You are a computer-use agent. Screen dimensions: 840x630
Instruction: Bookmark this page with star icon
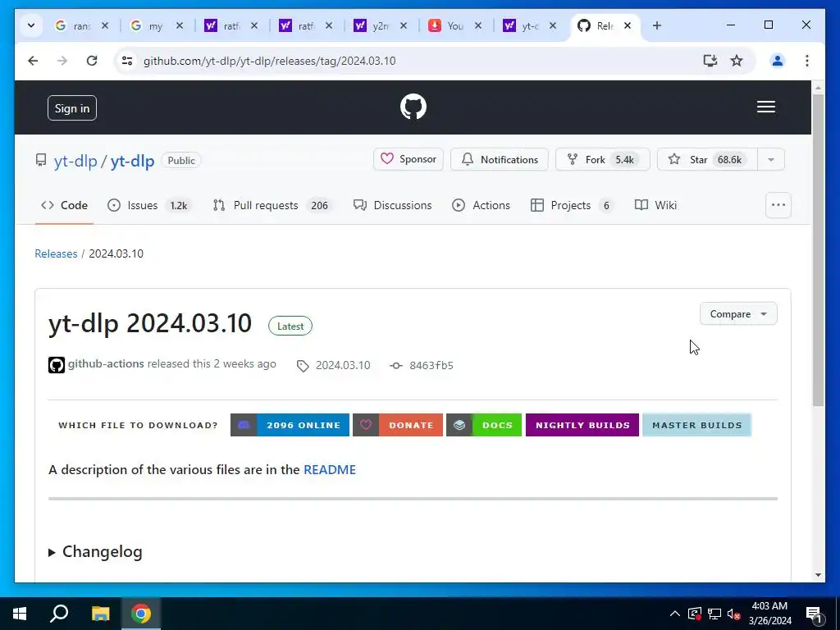(x=737, y=61)
